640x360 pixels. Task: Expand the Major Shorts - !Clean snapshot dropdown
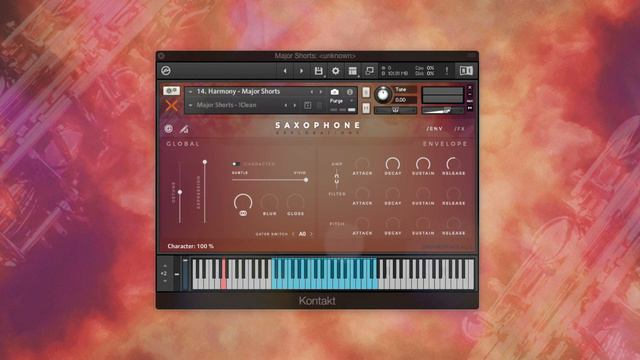point(190,105)
